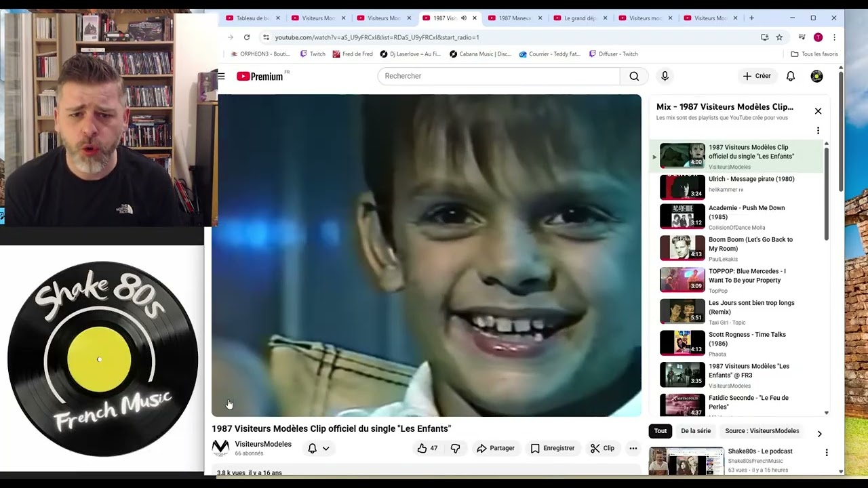Select the Source : VisiteursModeles chip
Image resolution: width=868 pixels, height=488 pixels.
point(762,431)
